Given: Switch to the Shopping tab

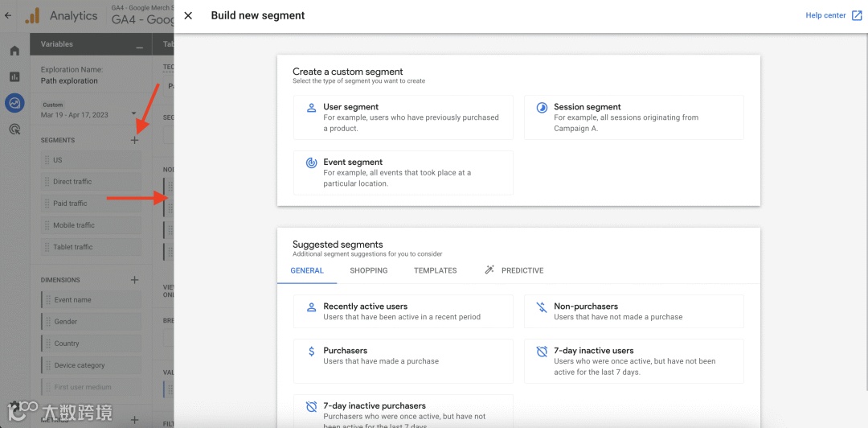Looking at the screenshot, I should [369, 270].
